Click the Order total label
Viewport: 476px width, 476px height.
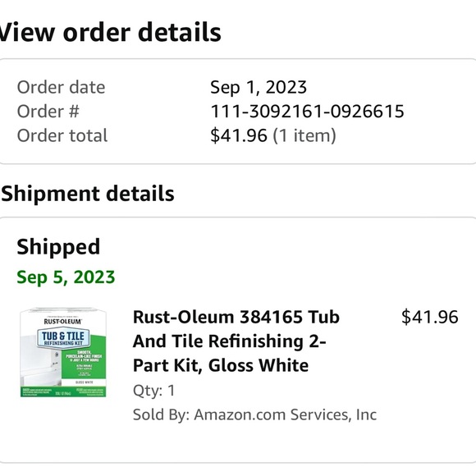(x=62, y=135)
